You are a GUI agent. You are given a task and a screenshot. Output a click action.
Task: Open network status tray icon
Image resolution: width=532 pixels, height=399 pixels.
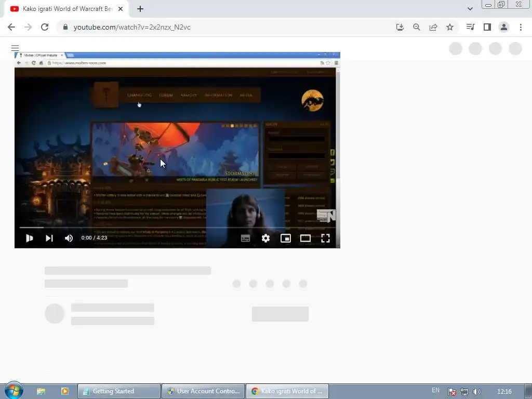click(464, 392)
